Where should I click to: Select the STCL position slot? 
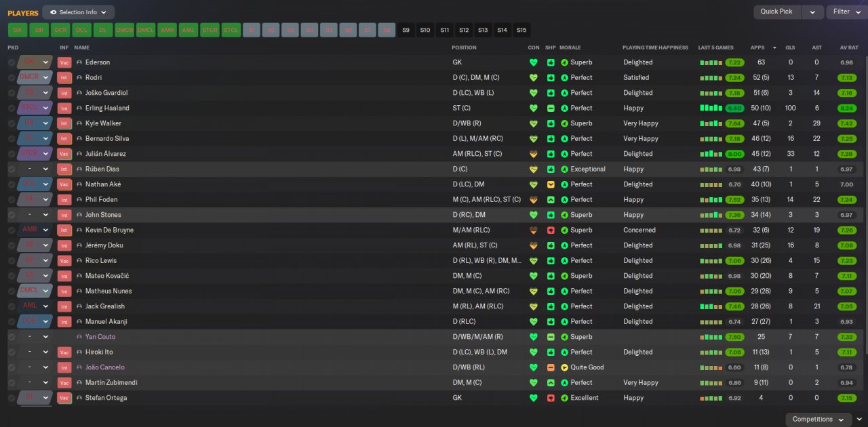click(x=231, y=30)
